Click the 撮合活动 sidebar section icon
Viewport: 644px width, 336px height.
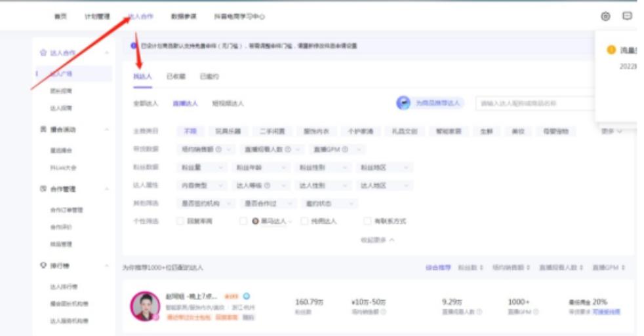click(x=43, y=129)
